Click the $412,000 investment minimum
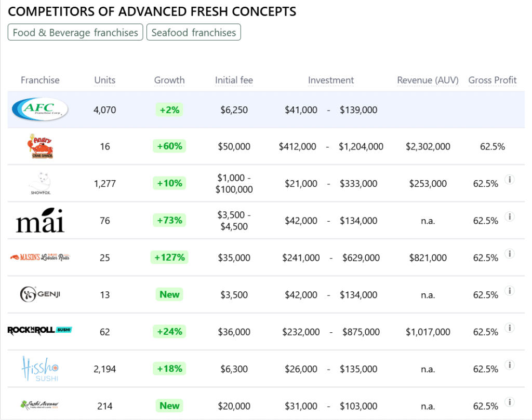Viewport: 532px width, 420px height. [x=298, y=146]
